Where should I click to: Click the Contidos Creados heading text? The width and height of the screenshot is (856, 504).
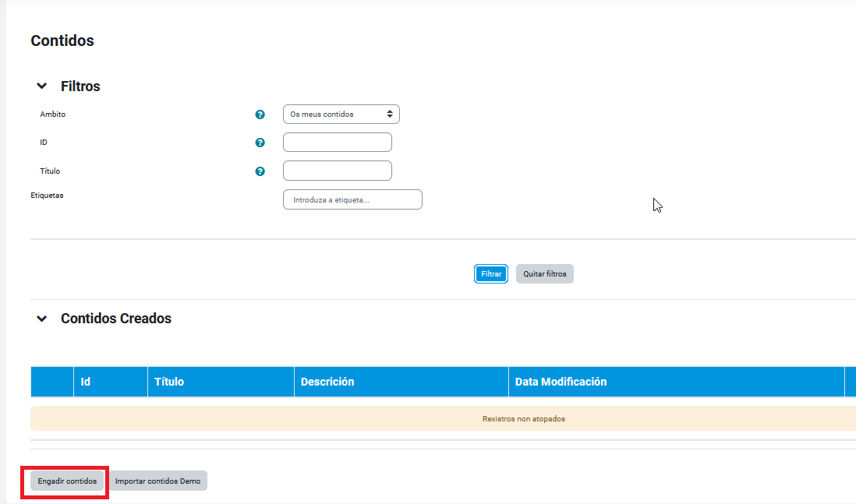click(x=116, y=319)
